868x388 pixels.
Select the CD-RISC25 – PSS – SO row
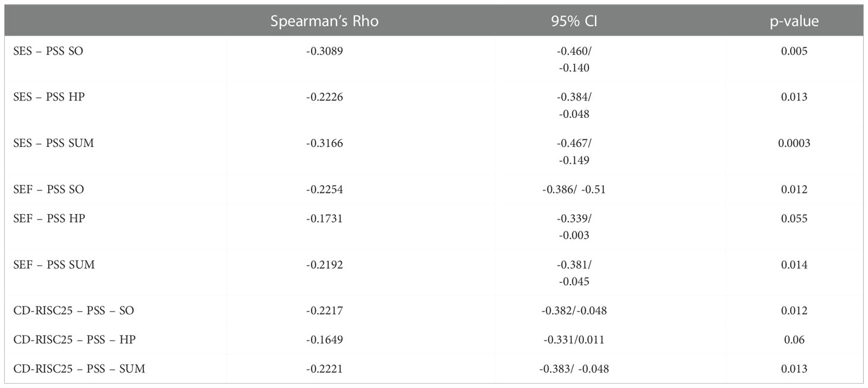[x=434, y=311]
